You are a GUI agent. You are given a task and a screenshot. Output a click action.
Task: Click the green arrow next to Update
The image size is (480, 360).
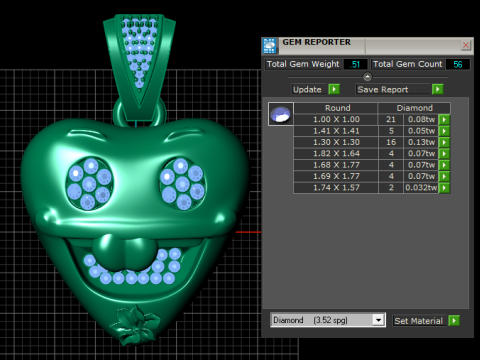334,89
